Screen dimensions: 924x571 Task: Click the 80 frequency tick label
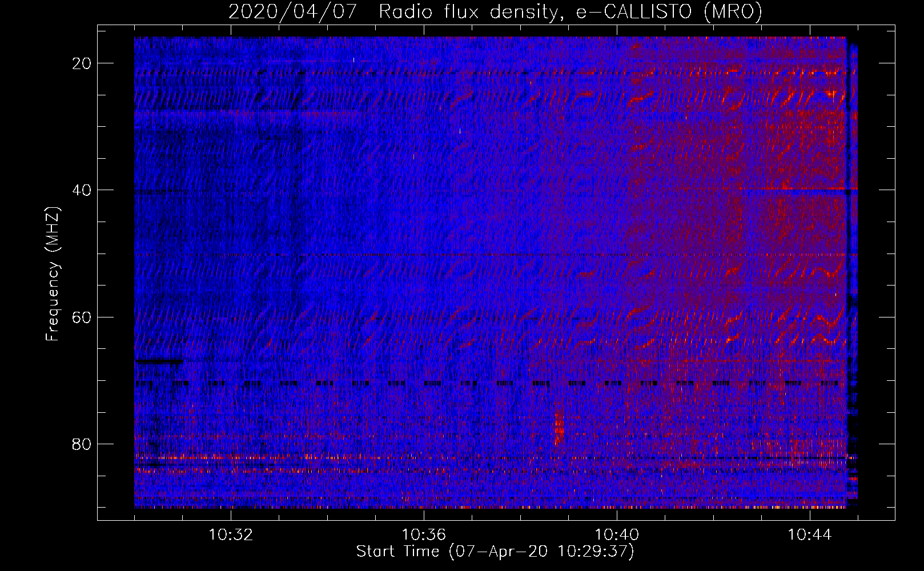(82, 444)
